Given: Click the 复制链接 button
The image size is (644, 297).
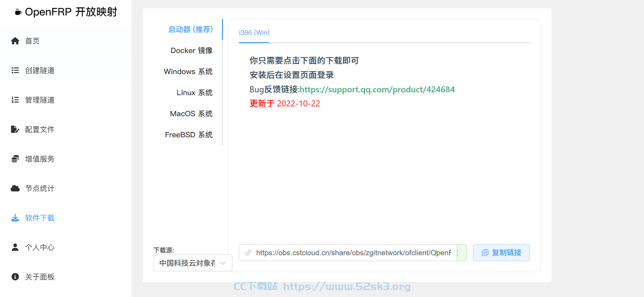Looking at the screenshot, I should (501, 253).
